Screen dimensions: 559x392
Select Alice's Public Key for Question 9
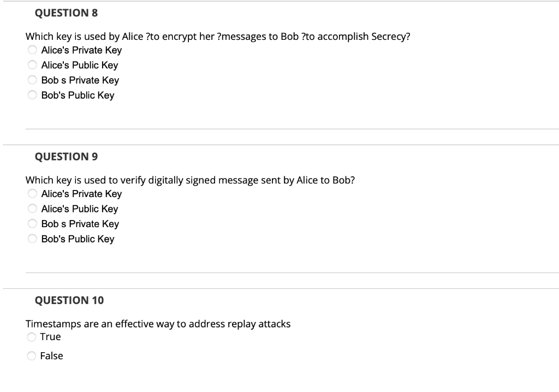point(32,208)
